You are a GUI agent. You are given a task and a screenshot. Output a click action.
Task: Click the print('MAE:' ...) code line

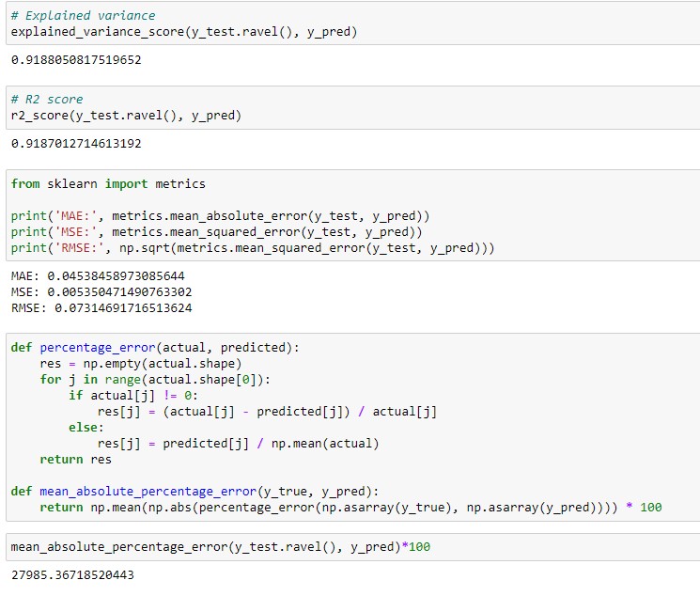click(220, 216)
